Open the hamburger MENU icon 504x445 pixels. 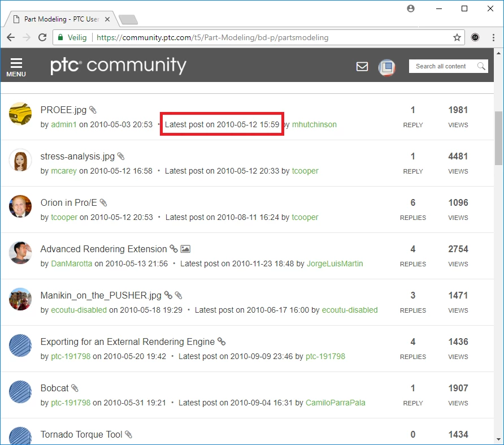pos(16,67)
